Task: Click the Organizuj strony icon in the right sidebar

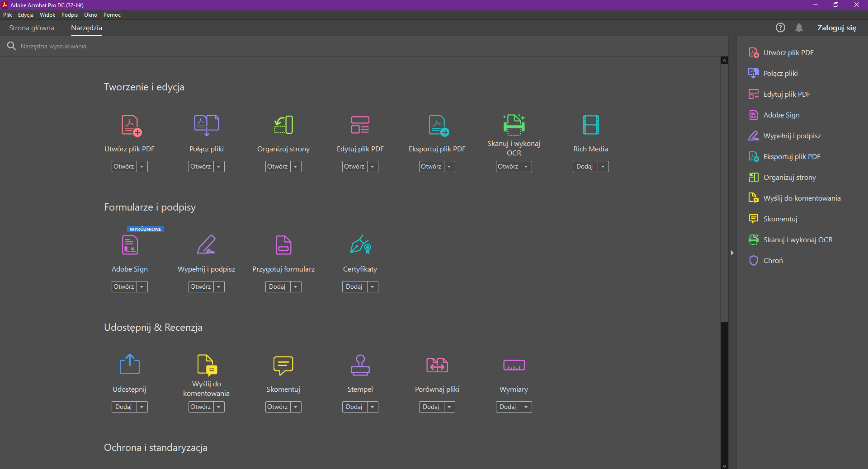Action: [x=754, y=177]
